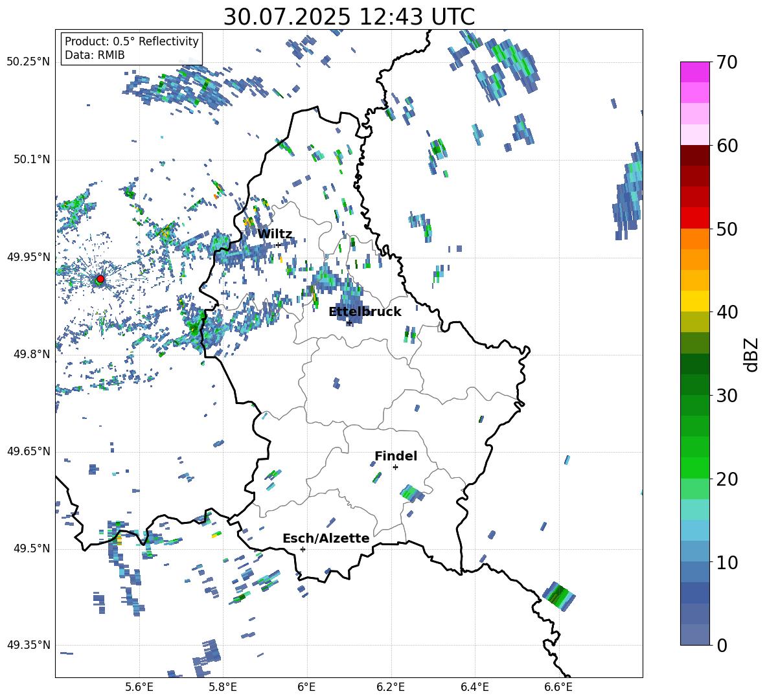
Task: Click the orange colorbar segment below 50
Action: (694, 238)
